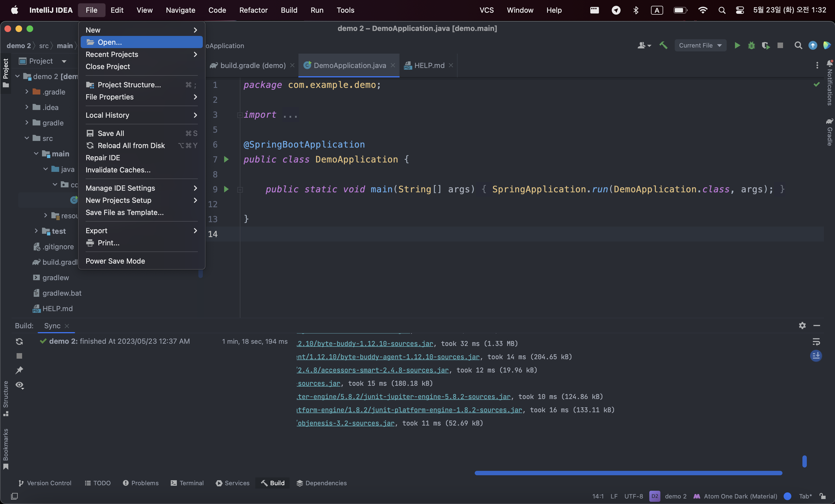Click the IDE update arrow icon
Screen dimensions: 835x504
(x=812, y=45)
